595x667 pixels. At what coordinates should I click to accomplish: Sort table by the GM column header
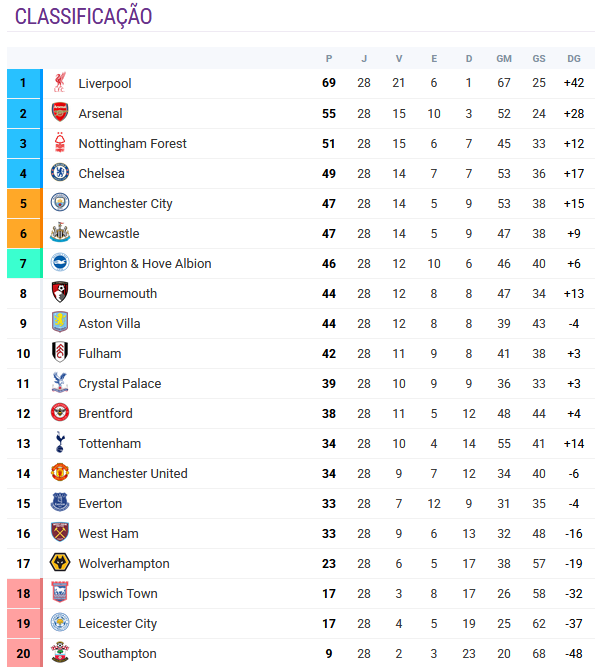(504, 59)
